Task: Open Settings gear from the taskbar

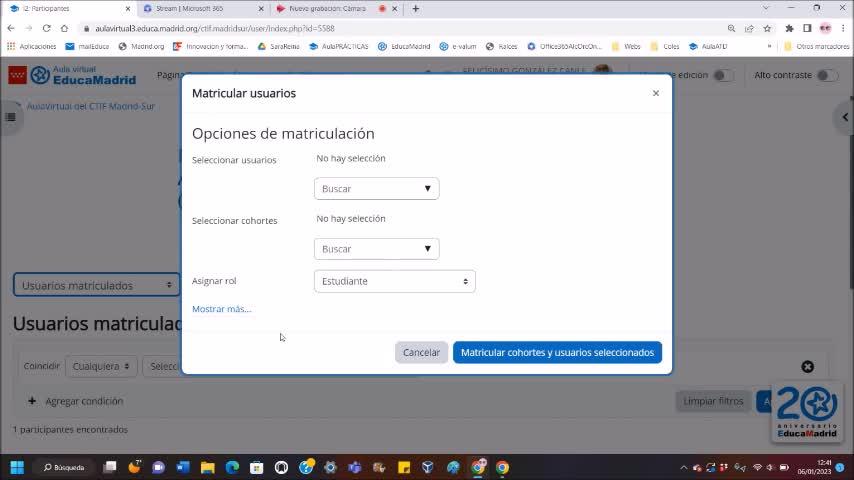Action: pos(330,467)
